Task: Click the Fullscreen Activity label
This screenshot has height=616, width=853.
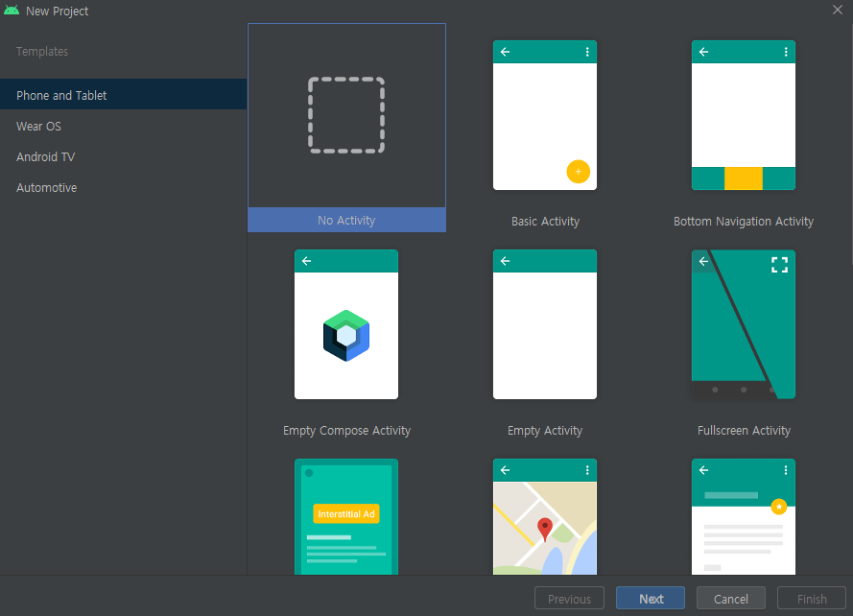Action: coord(744,430)
